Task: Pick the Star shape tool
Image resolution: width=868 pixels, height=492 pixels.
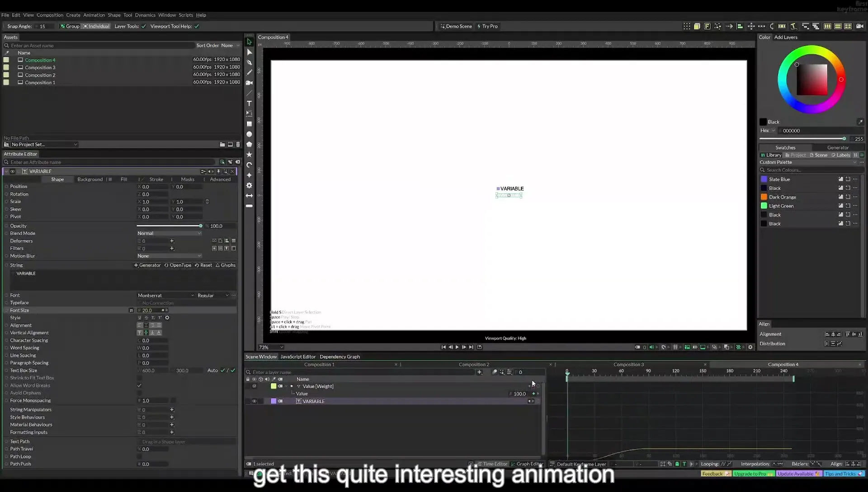Action: coord(249,155)
